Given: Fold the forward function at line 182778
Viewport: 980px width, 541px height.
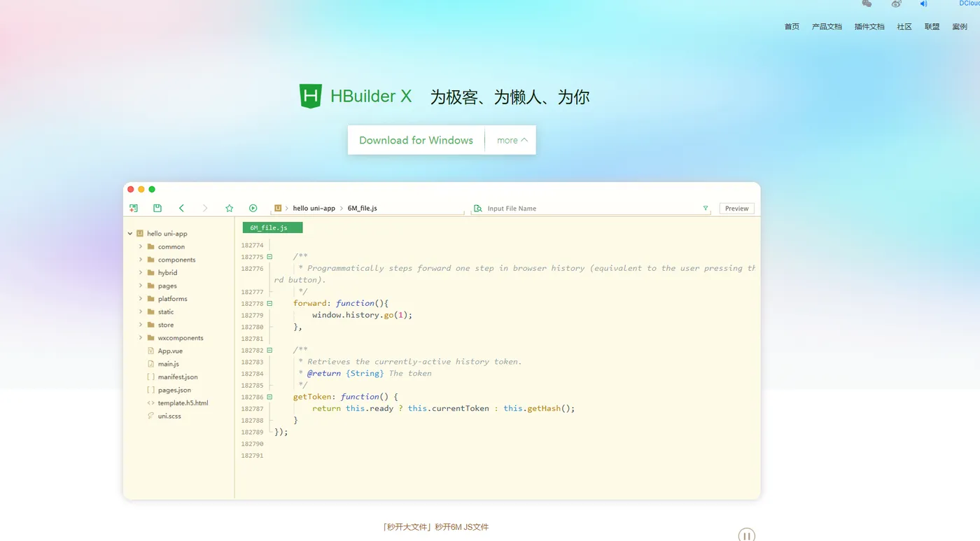Looking at the screenshot, I should 269,304.
